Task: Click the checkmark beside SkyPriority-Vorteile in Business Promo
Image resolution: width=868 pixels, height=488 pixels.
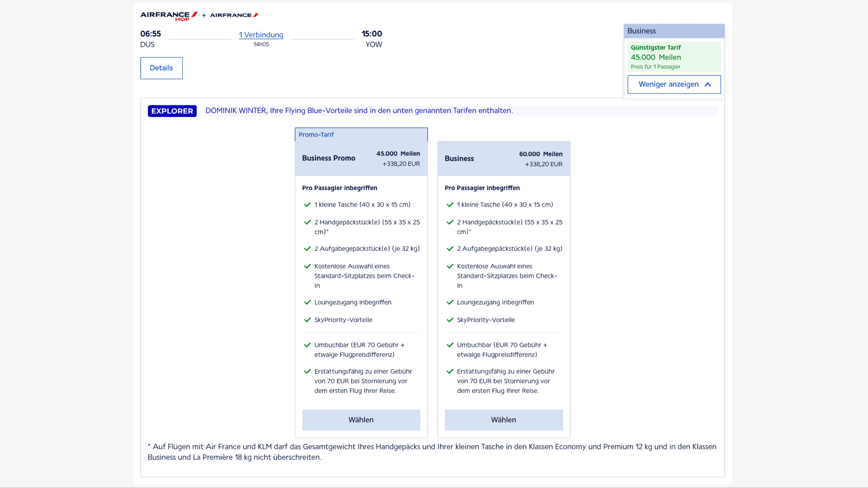Action: pos(307,319)
